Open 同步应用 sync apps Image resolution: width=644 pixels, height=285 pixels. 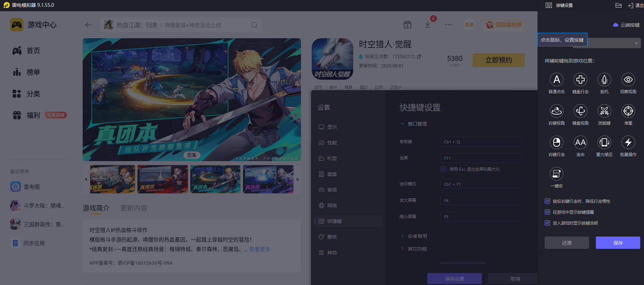[x=28, y=243]
